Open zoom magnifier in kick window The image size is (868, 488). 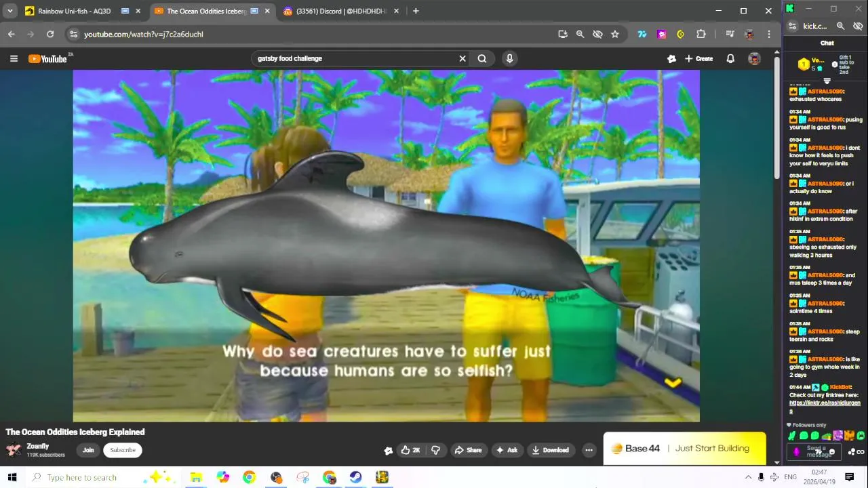[840, 26]
